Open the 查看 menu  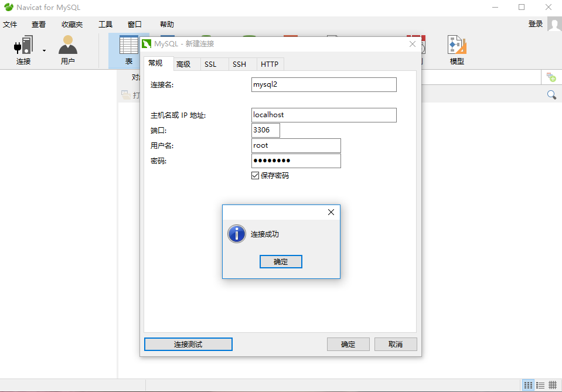(x=38, y=25)
